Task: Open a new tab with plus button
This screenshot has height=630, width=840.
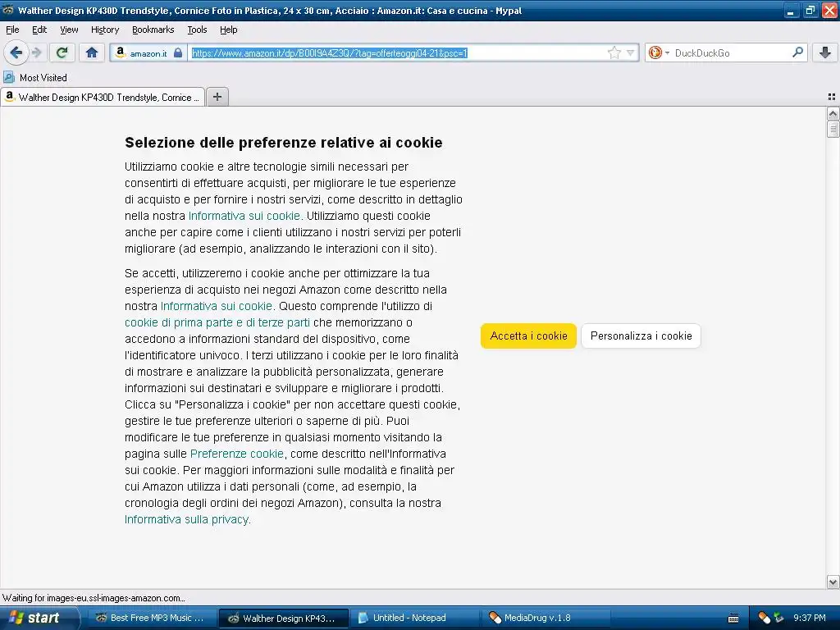Action: click(217, 97)
